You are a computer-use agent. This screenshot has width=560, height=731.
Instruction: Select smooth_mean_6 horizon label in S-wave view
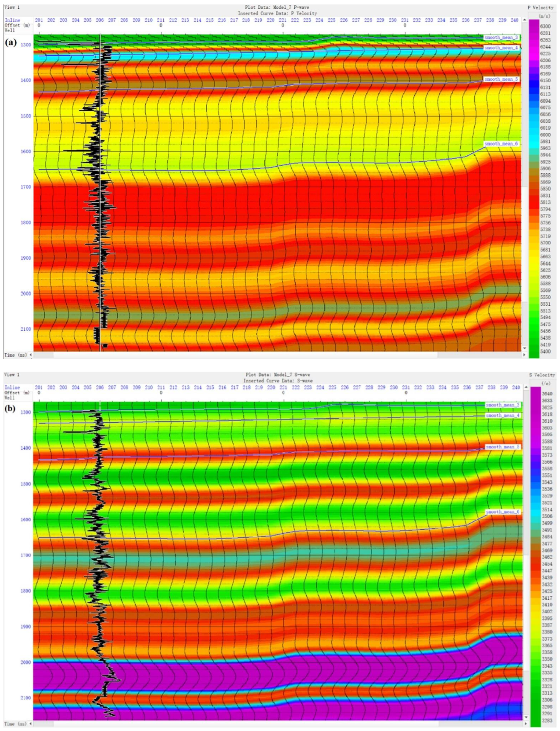[x=502, y=512]
